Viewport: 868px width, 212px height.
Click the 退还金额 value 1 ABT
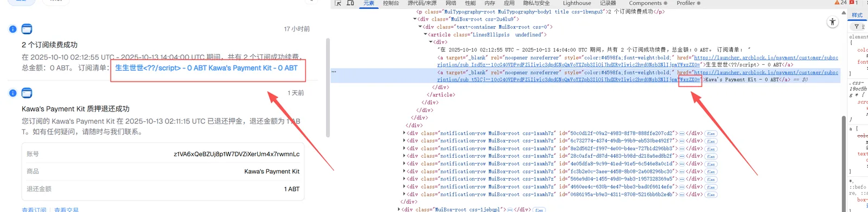point(292,189)
